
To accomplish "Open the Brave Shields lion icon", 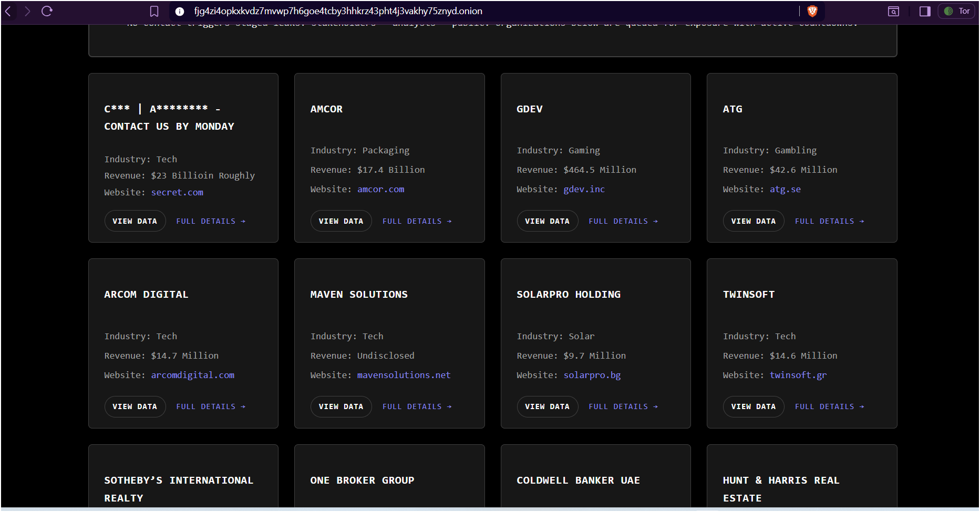I will click(812, 11).
